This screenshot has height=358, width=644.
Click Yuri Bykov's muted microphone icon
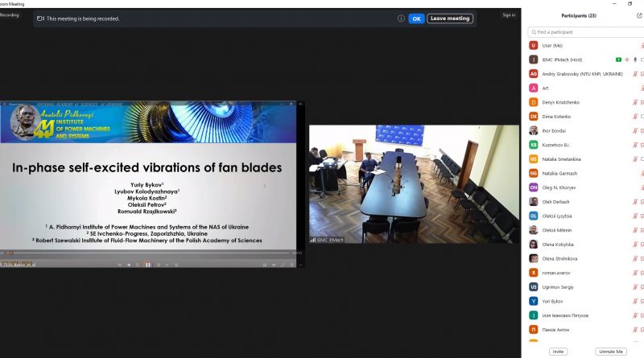point(641,301)
